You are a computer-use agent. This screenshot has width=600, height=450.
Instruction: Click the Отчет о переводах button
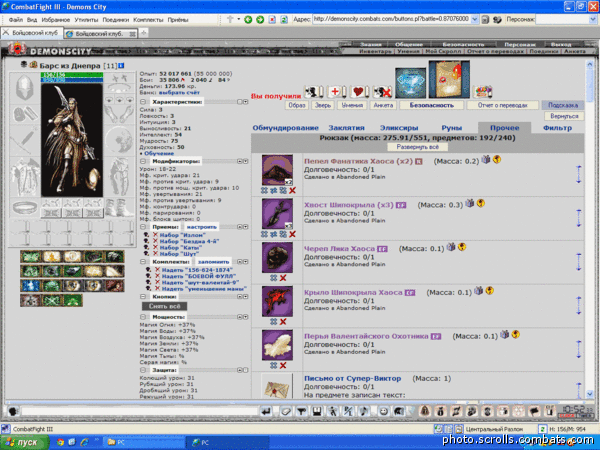pos(502,105)
